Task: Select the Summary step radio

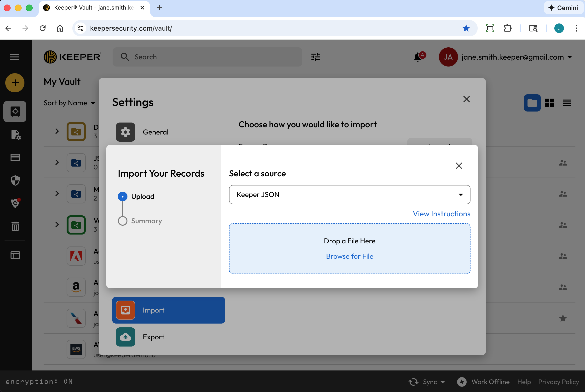Action: pos(123,221)
